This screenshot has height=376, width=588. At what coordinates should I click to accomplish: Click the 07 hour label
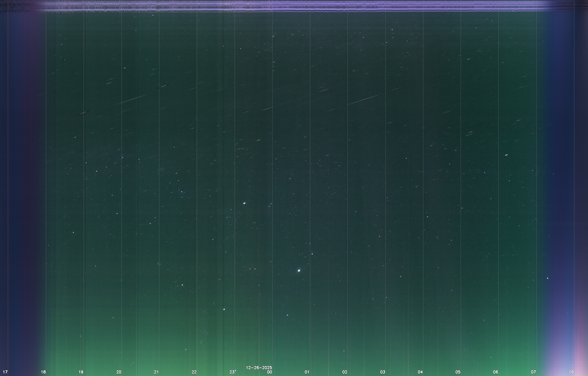[x=533, y=372]
